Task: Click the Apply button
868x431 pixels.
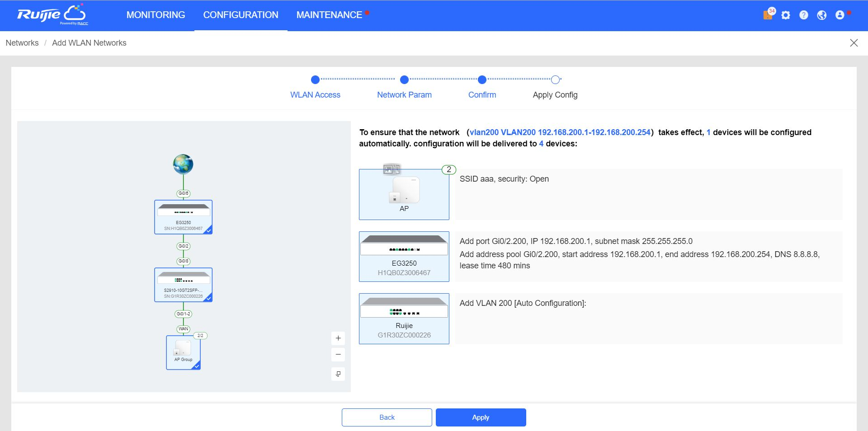Action: [481, 417]
